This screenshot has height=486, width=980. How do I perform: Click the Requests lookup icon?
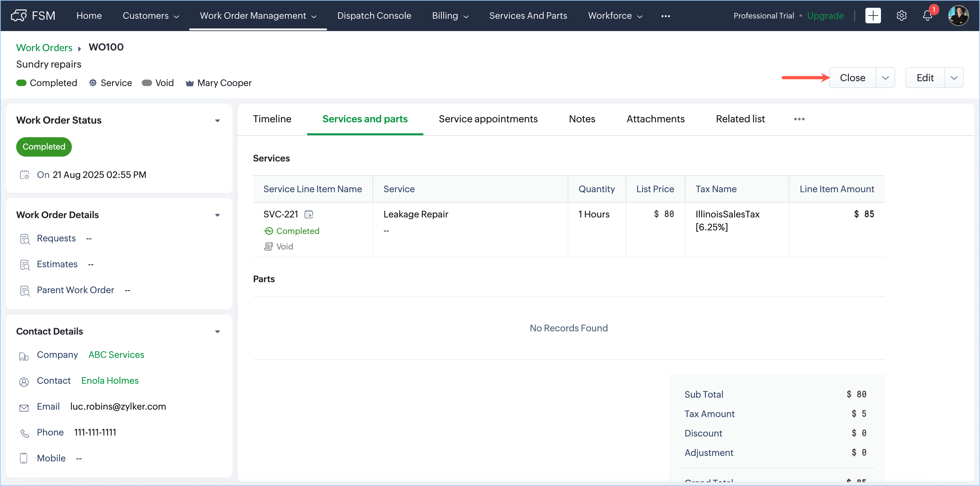pos(25,239)
